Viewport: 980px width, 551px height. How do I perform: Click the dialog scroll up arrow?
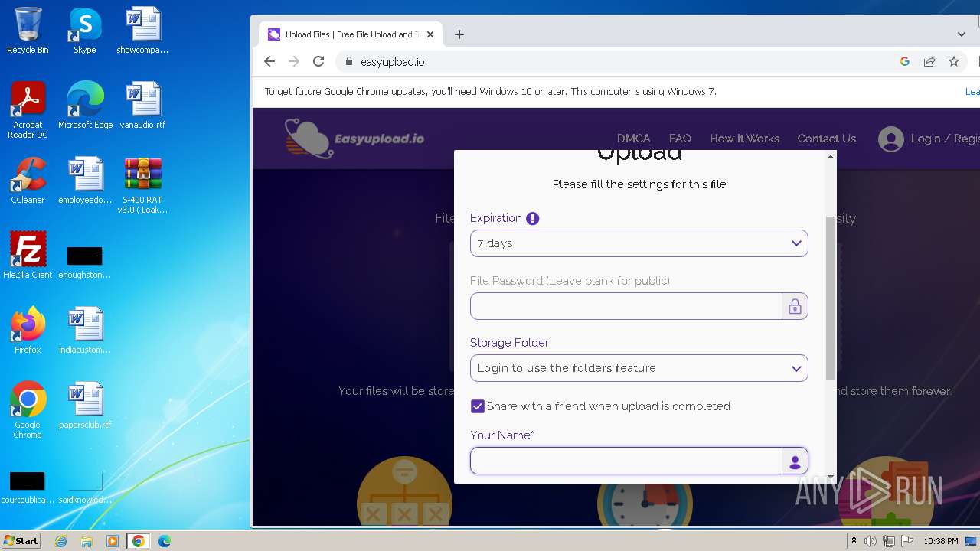click(831, 157)
